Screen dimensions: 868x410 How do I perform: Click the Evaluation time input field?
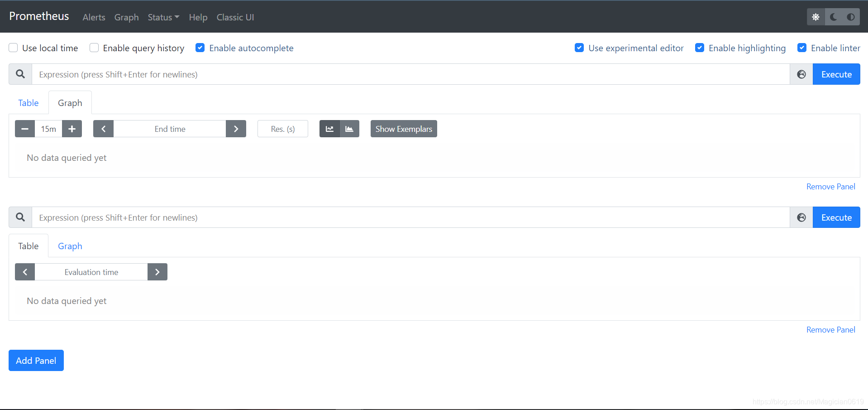[x=91, y=272]
